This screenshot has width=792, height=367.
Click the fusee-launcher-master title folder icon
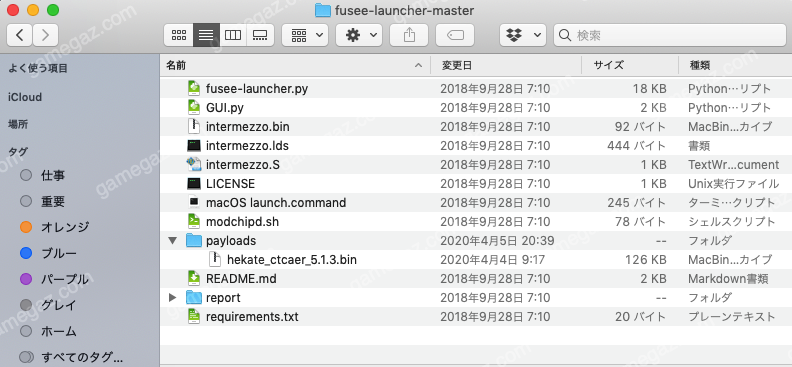(x=323, y=10)
